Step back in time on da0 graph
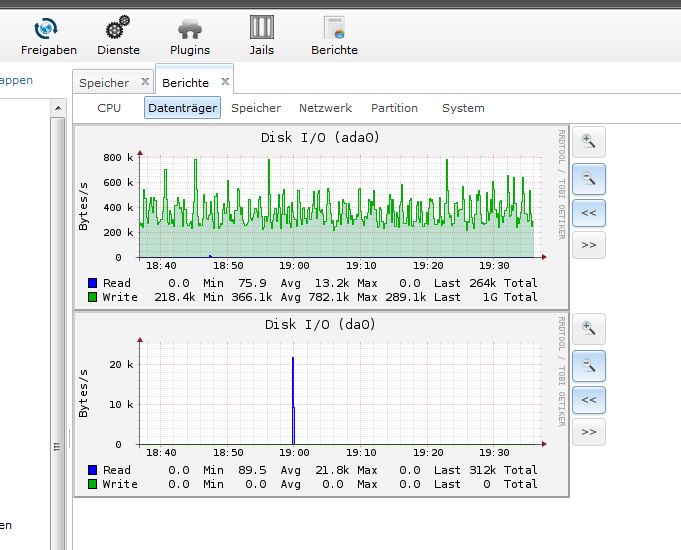The image size is (681, 550). point(588,400)
